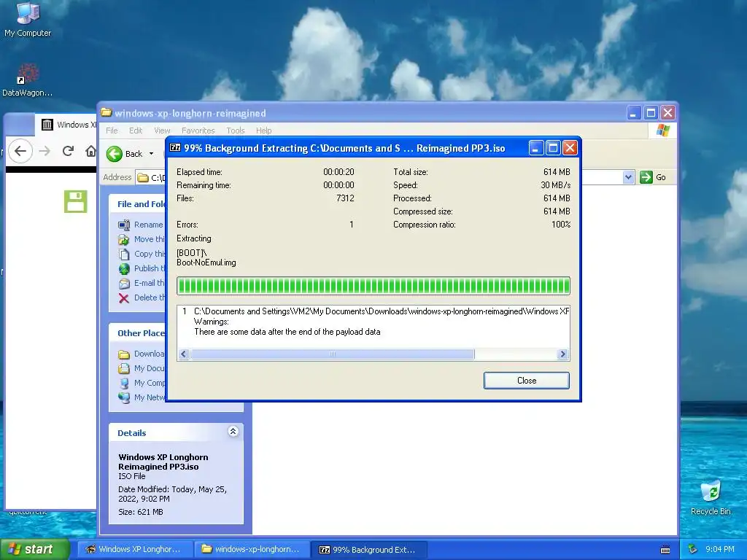Screen dimensions: 747x560
Task: Click My Computer icon under Other Places
Action: (124, 384)
